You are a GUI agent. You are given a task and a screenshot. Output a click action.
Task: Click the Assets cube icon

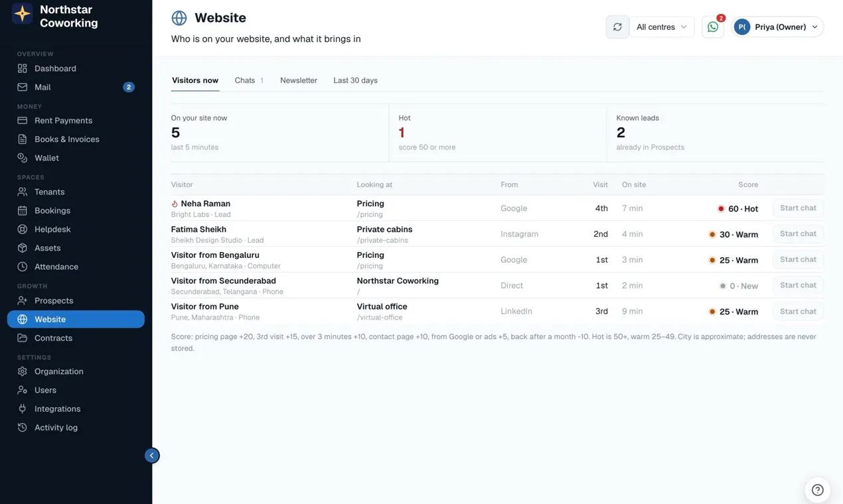(23, 248)
